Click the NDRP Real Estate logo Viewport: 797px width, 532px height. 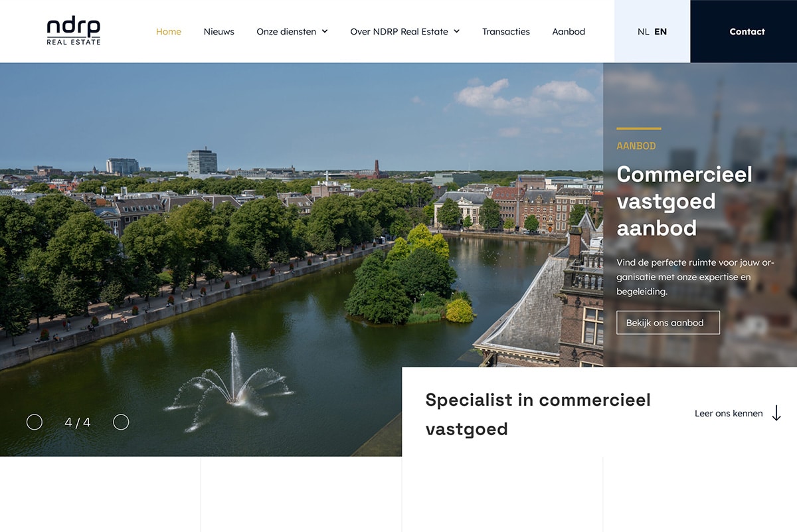click(74, 31)
